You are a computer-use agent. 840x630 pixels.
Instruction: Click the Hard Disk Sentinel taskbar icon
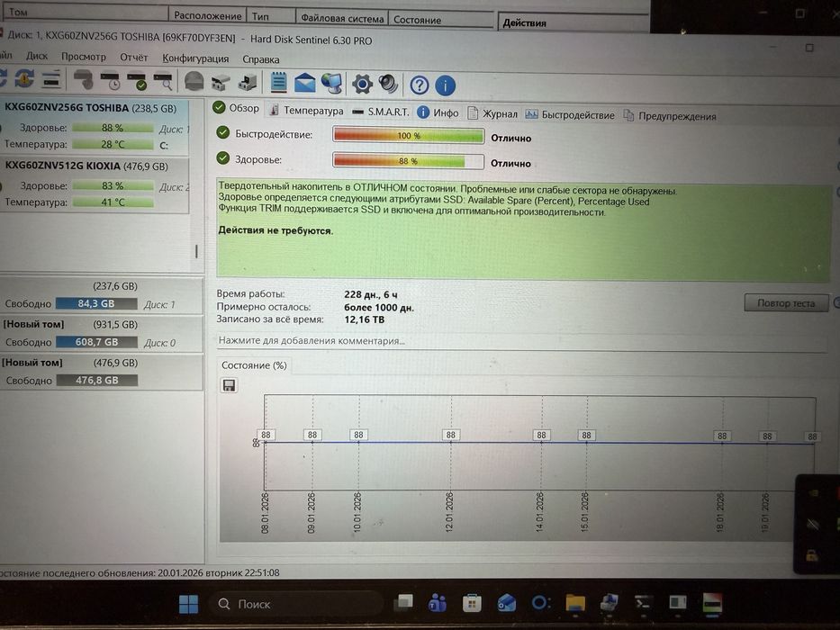[x=711, y=603]
